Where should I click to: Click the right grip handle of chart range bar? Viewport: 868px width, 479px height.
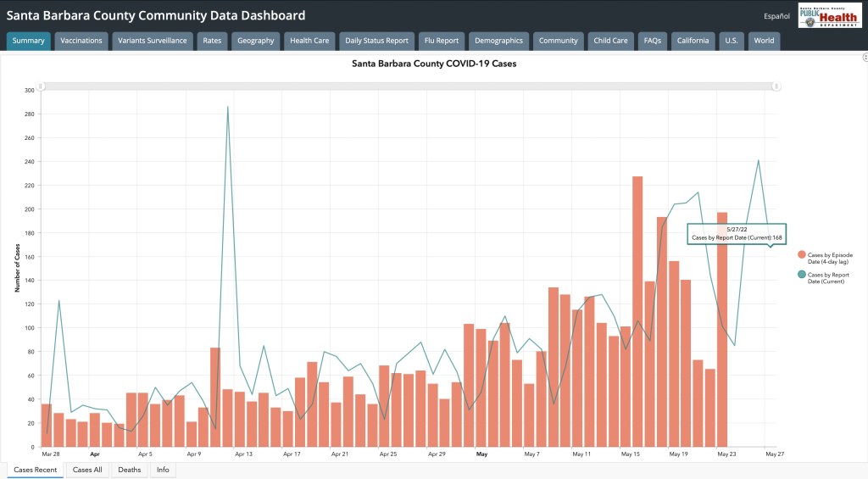click(x=776, y=86)
